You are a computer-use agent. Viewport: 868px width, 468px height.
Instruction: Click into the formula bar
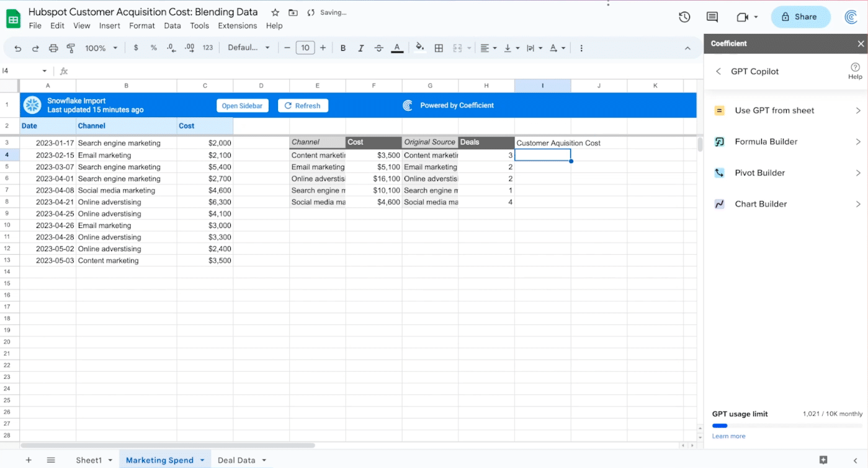pyautogui.click(x=385, y=71)
